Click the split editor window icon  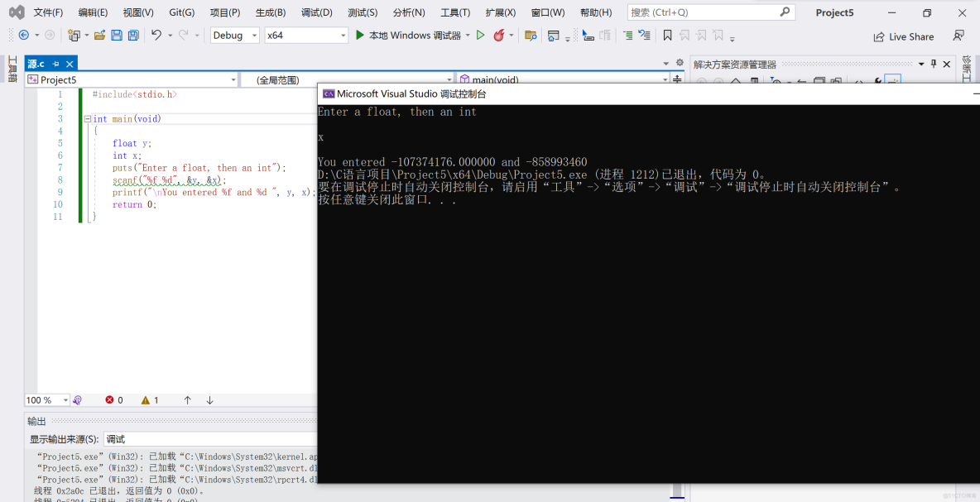[x=678, y=79]
